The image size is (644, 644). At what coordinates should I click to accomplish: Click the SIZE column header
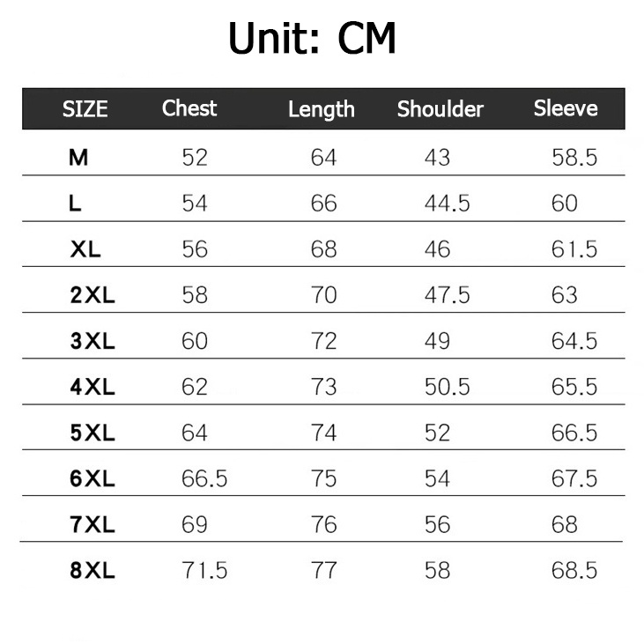tap(85, 109)
